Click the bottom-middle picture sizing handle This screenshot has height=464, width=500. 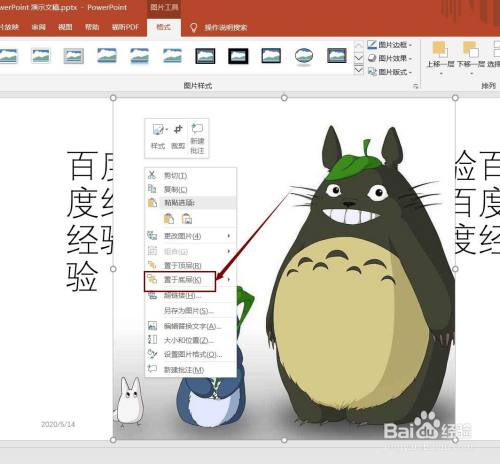[284, 440]
